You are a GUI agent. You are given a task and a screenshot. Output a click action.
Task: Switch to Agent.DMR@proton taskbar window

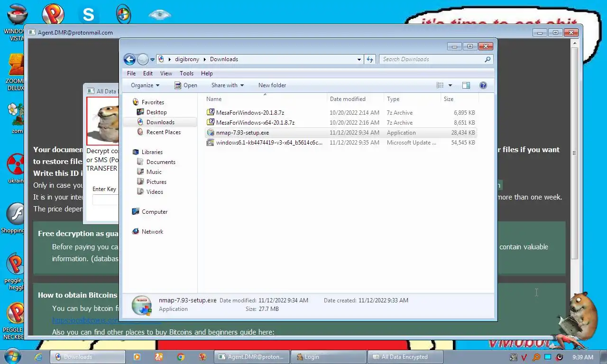(252, 357)
